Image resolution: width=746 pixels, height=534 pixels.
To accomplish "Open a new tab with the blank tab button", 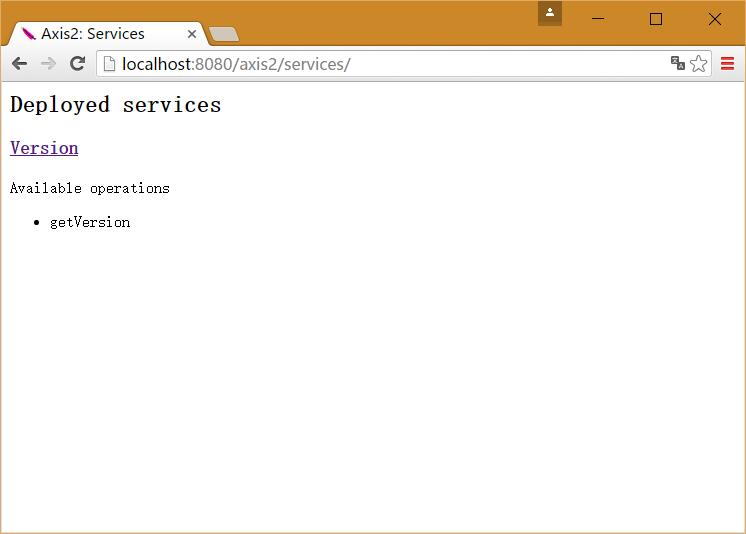I will click(224, 34).
